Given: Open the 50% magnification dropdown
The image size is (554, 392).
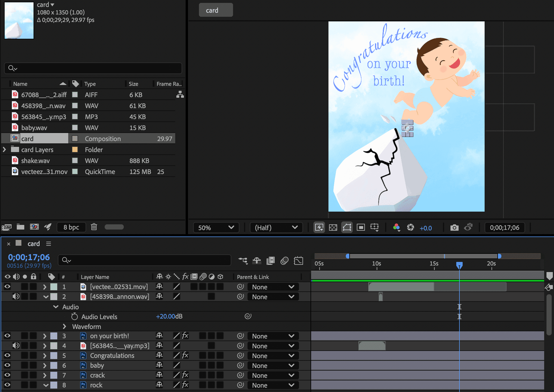Looking at the screenshot, I should (216, 228).
